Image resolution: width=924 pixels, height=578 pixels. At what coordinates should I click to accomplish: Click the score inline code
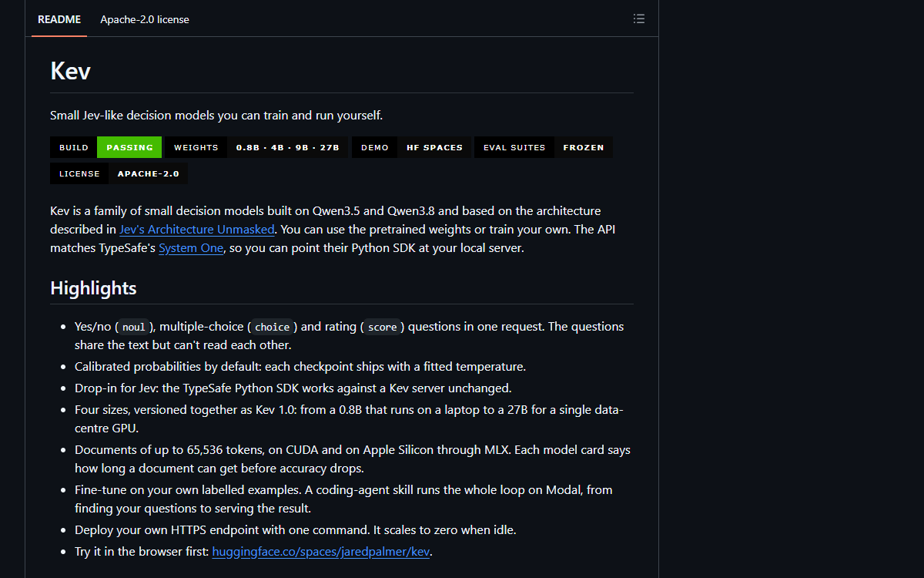click(x=383, y=327)
